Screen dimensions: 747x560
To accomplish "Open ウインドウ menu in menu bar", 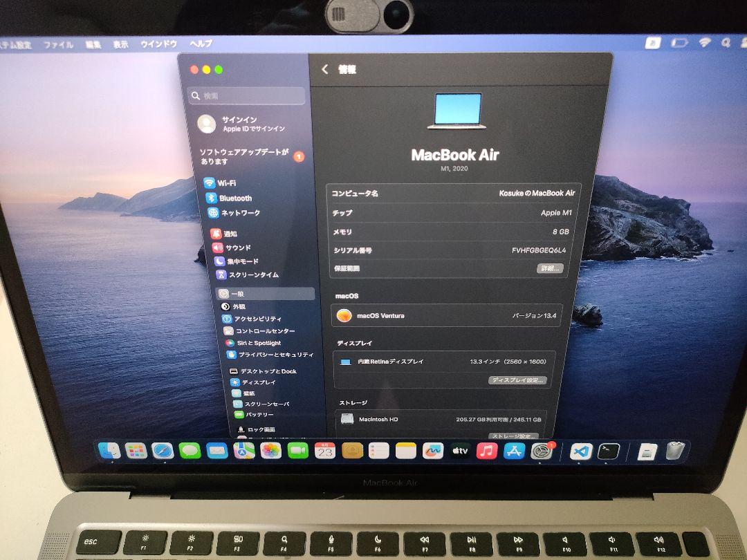I will point(158,44).
